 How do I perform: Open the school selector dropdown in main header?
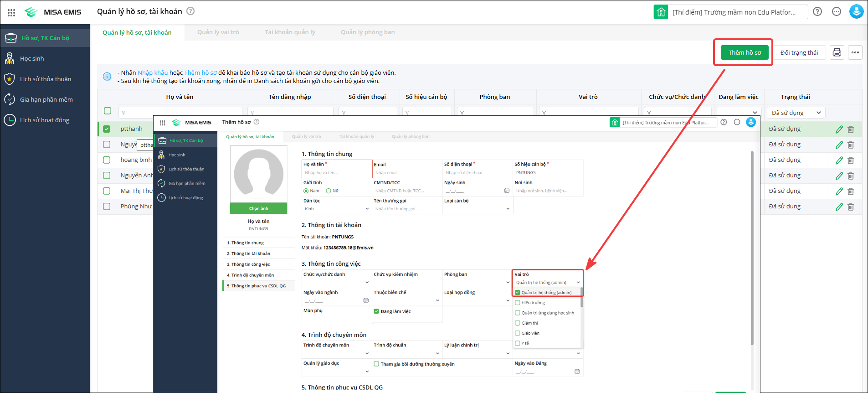pyautogui.click(x=738, y=12)
